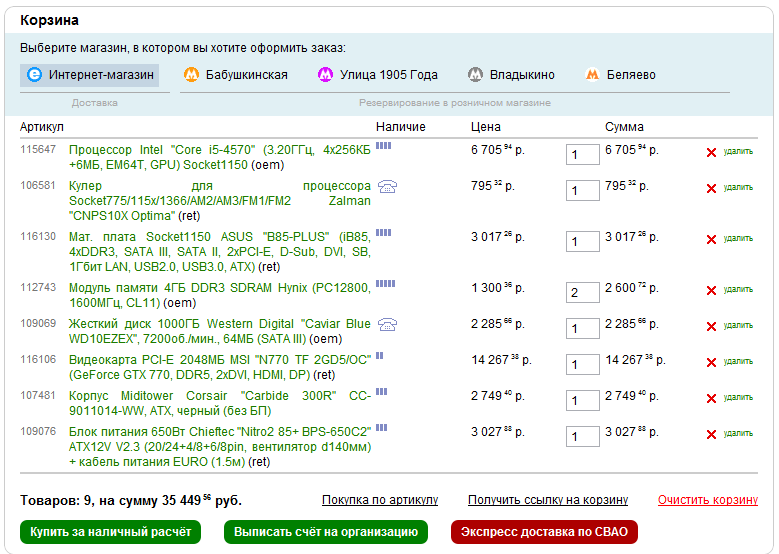Remove the Hynix memory module with red X

click(x=711, y=291)
